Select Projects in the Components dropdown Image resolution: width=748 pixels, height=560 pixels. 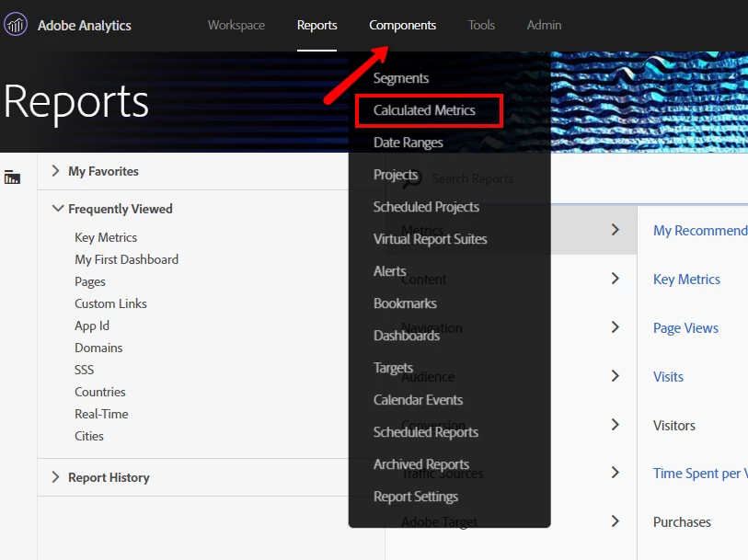click(396, 175)
